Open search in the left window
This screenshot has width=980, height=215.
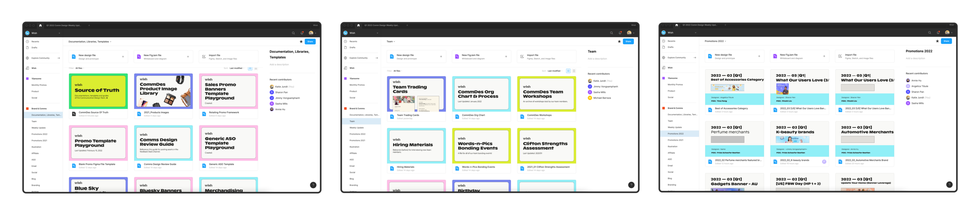[293, 33]
